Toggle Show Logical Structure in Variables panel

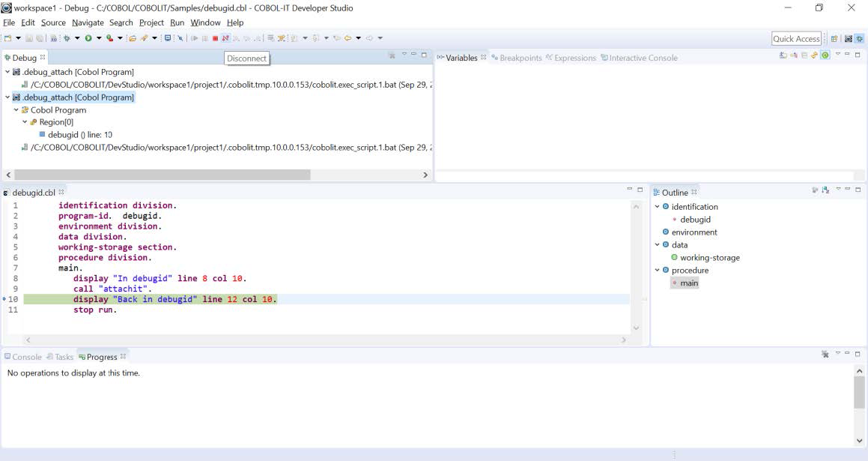(795, 54)
